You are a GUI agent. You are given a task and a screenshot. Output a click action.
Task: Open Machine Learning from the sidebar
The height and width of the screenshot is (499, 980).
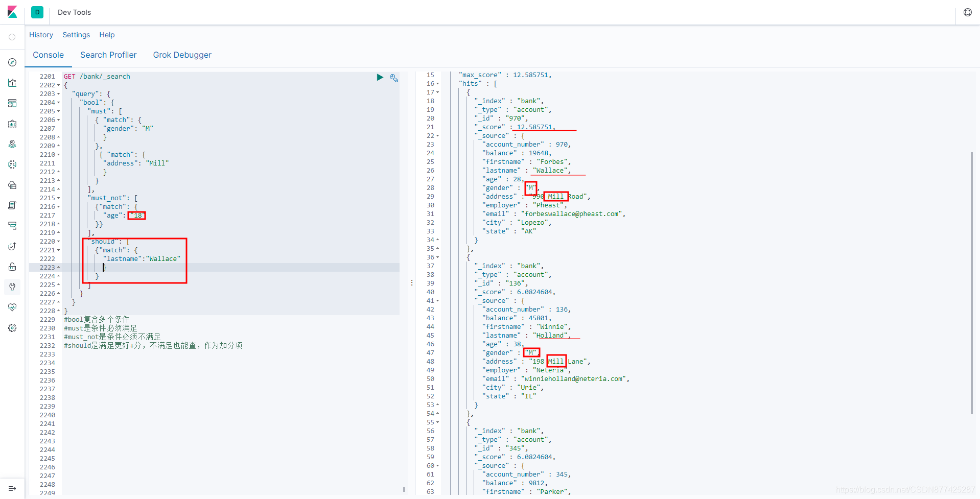click(x=12, y=164)
